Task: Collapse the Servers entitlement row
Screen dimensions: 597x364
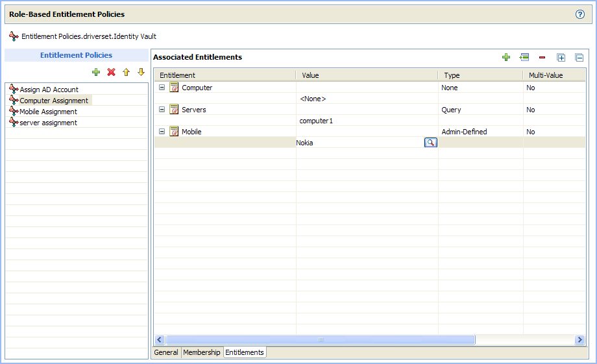Action: (162, 110)
